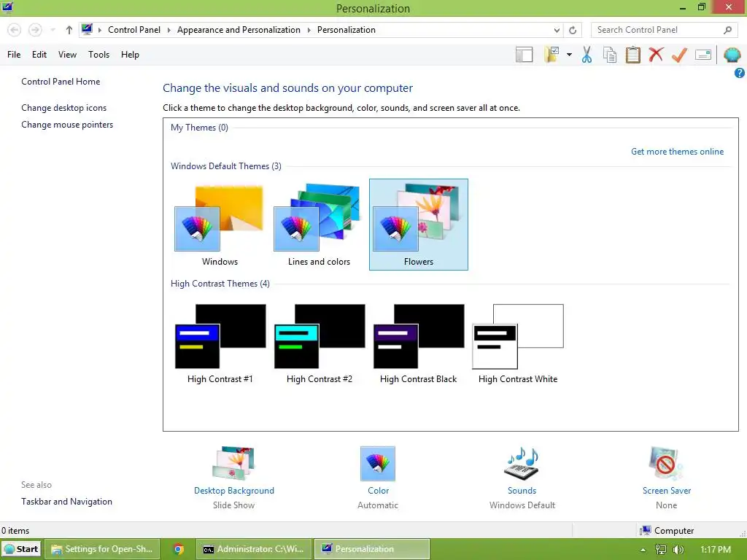The image size is (747, 560).
Task: Click the Copy pages icon
Action: coord(610,55)
